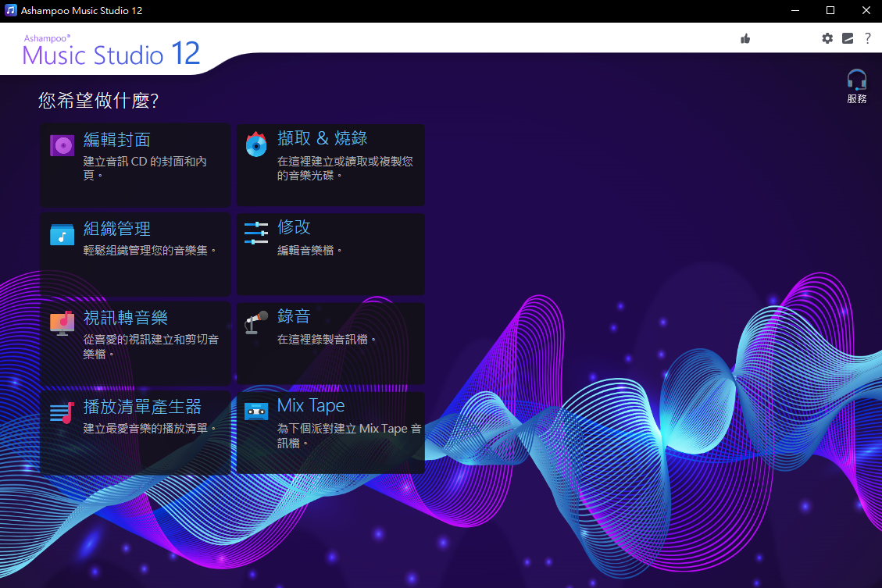Close the Ashampoo Music Studio window

[866, 10]
